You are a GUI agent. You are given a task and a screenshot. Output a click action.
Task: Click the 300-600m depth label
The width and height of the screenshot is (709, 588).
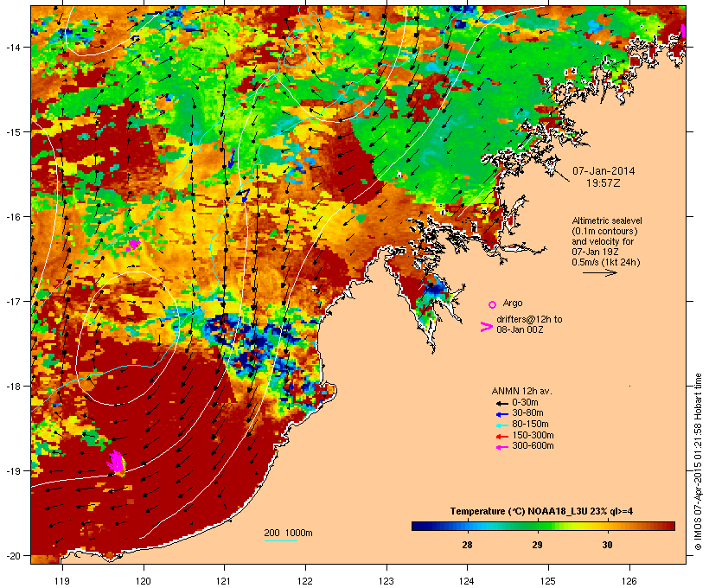533,446
